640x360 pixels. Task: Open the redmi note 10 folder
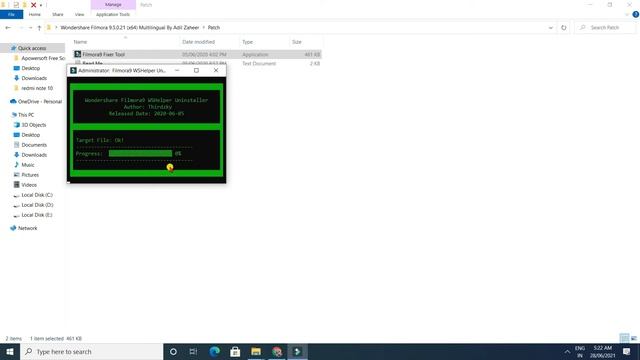[x=37, y=88]
